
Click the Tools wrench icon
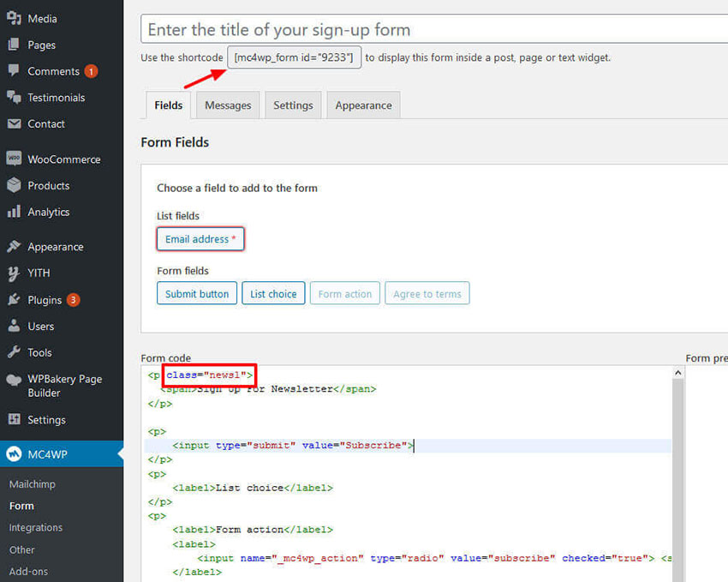click(14, 352)
